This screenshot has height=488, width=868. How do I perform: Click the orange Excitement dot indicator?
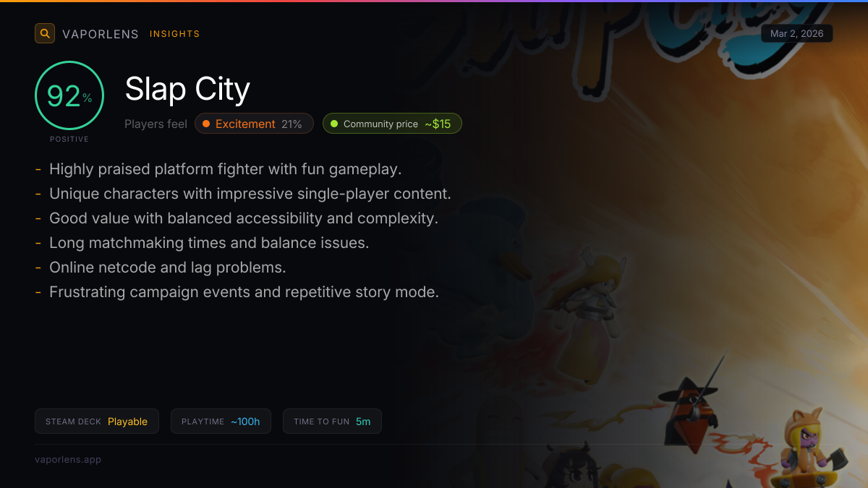206,124
